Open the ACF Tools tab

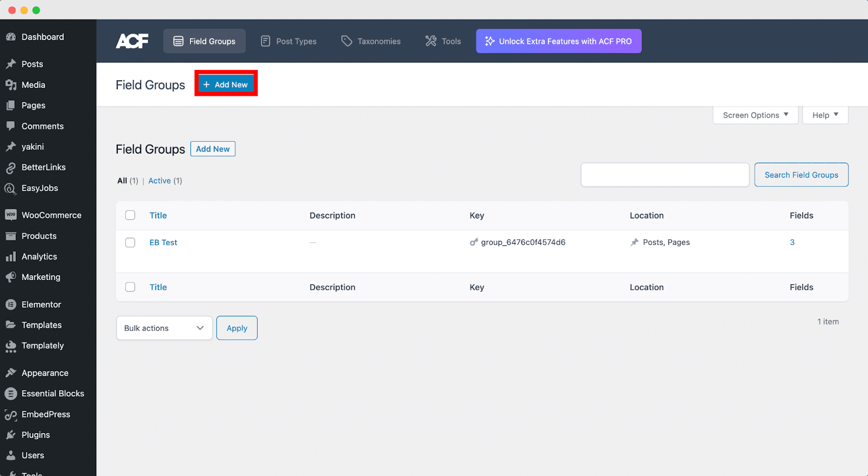coord(443,41)
